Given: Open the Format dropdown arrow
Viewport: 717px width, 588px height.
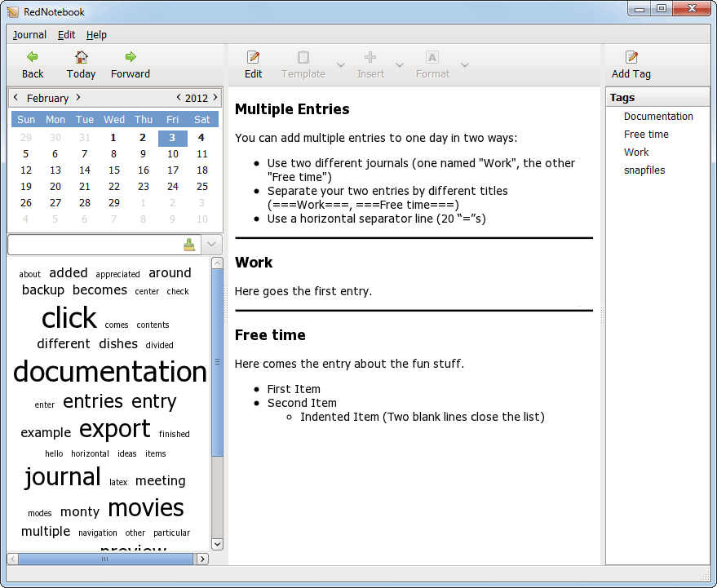Looking at the screenshot, I should 464,65.
